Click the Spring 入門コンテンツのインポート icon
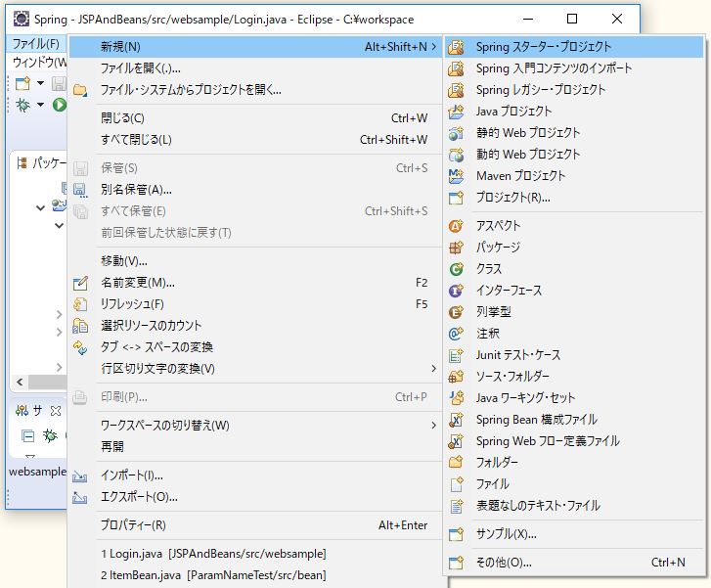The height and width of the screenshot is (588, 711). click(x=456, y=68)
